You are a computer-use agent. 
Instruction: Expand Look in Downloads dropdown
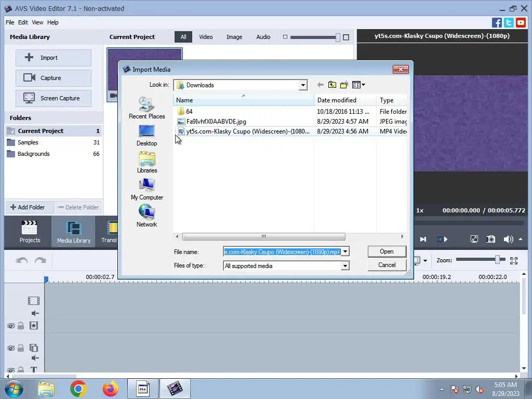(303, 85)
